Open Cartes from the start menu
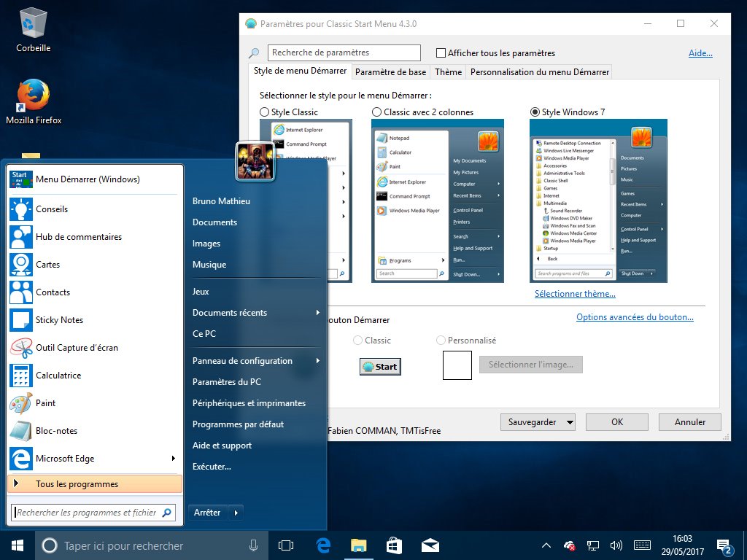 pos(46,264)
